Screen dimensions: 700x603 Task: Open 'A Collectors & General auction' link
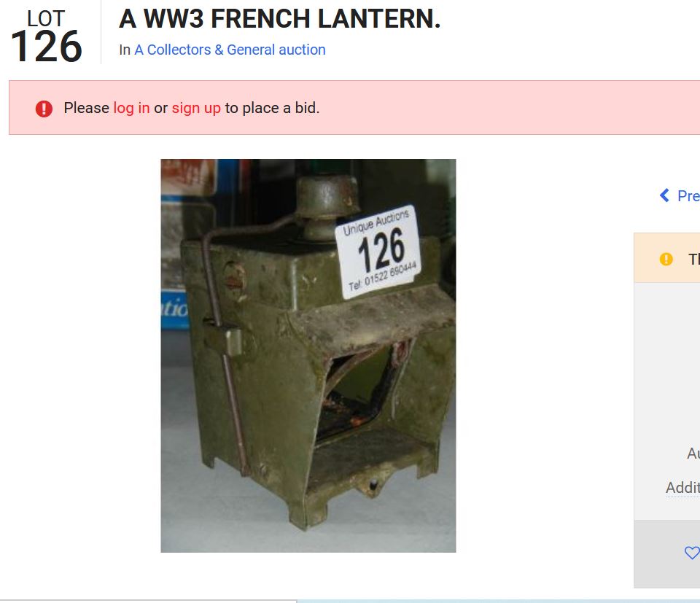point(230,50)
